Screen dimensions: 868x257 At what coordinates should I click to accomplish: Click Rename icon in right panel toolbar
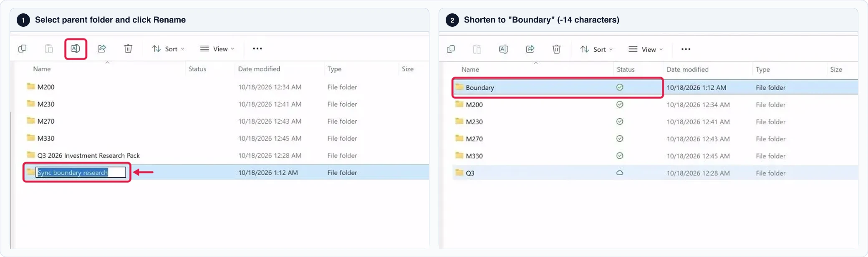point(504,49)
